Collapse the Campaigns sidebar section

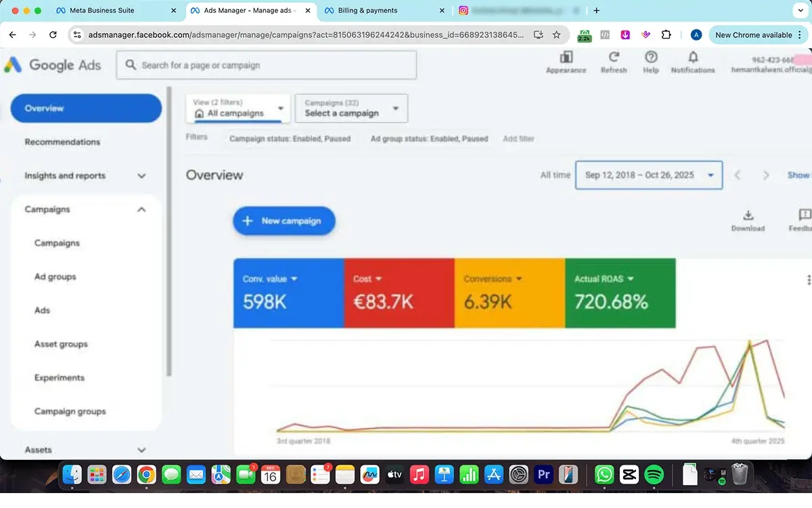(x=141, y=210)
